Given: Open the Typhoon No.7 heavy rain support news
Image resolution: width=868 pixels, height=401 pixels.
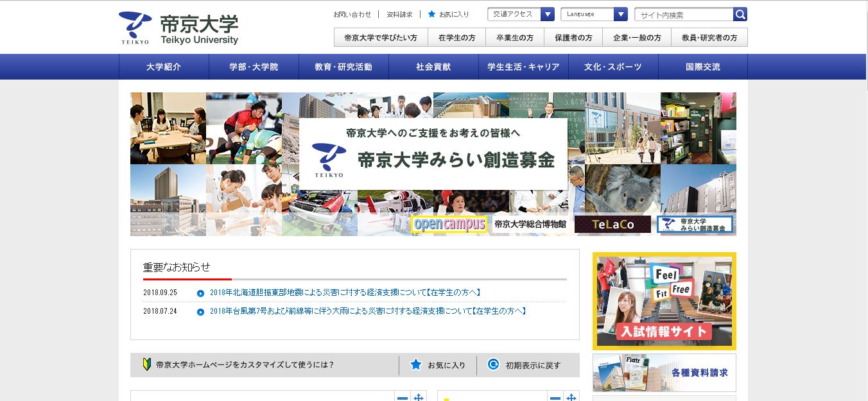Looking at the screenshot, I should [368, 311].
